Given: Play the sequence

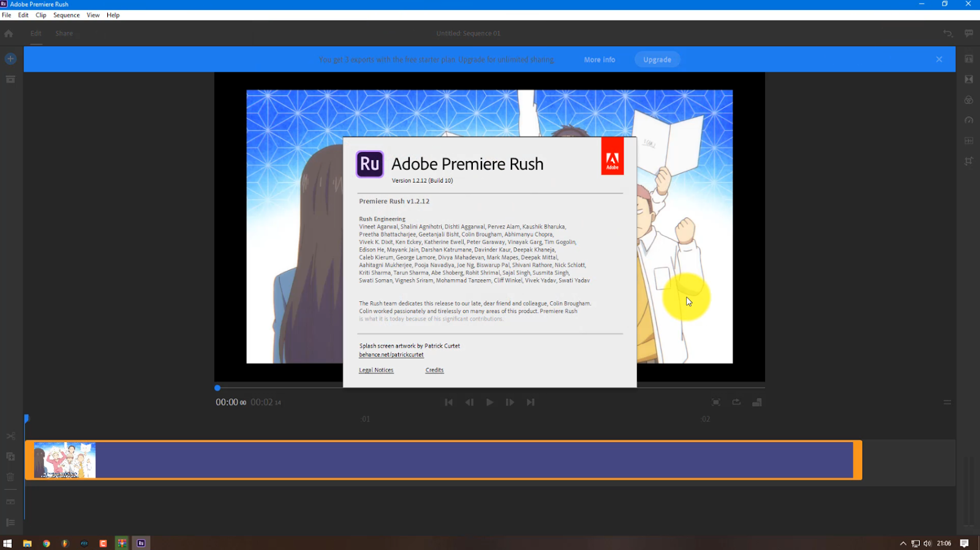Looking at the screenshot, I should (x=490, y=402).
